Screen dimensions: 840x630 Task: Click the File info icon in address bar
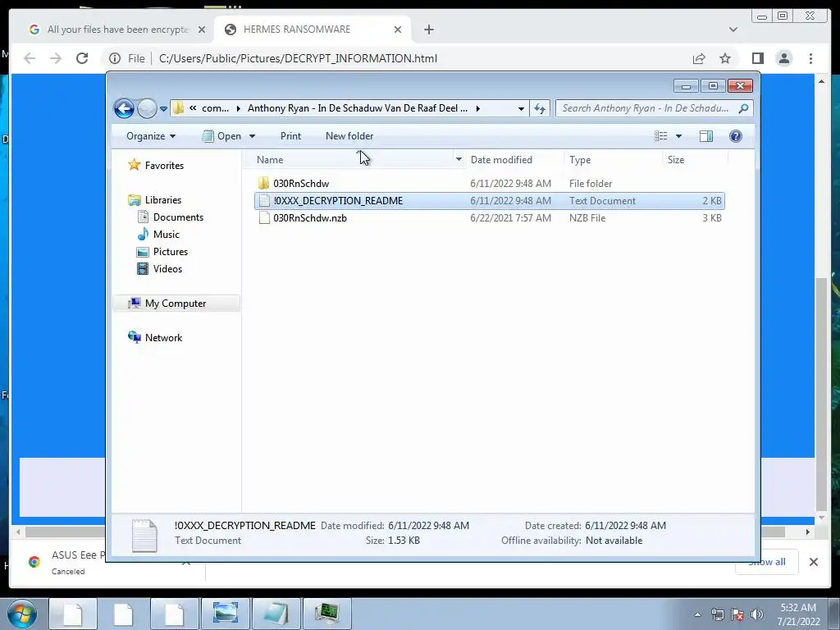[x=115, y=58]
